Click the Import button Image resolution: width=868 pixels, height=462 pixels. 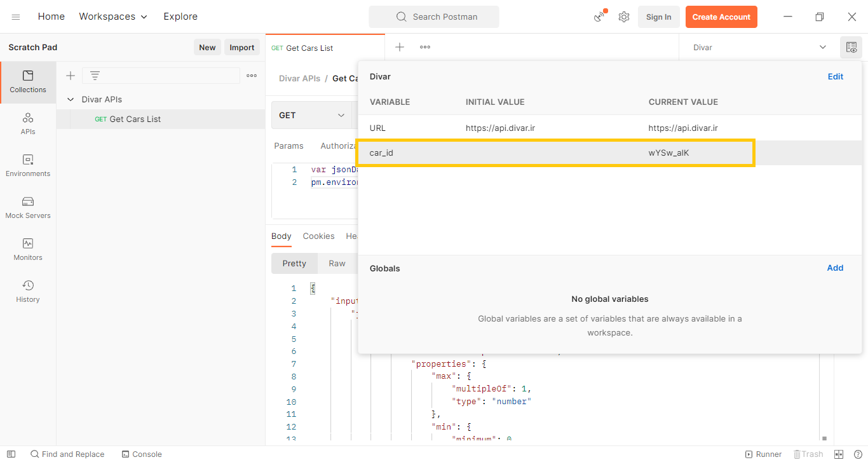pyautogui.click(x=242, y=48)
